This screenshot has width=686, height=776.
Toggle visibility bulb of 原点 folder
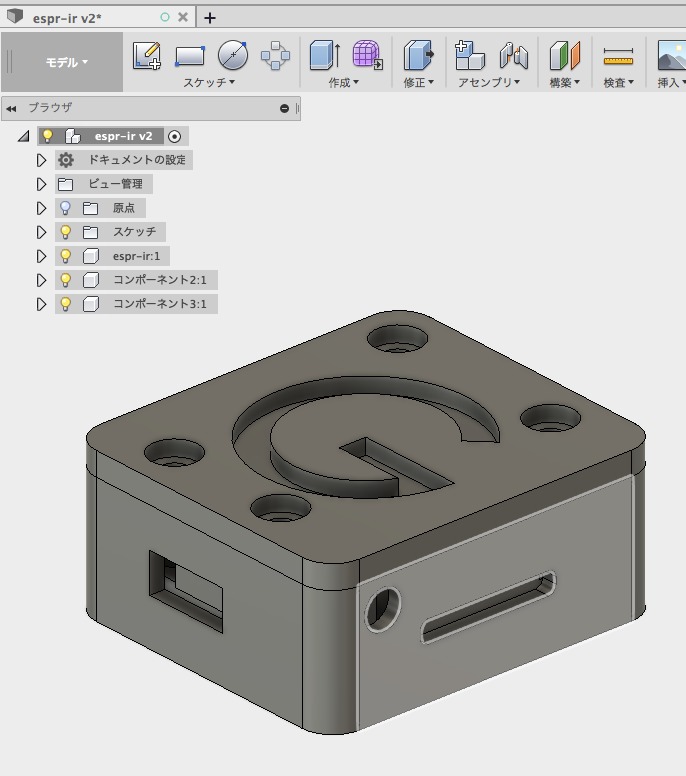coord(66,208)
